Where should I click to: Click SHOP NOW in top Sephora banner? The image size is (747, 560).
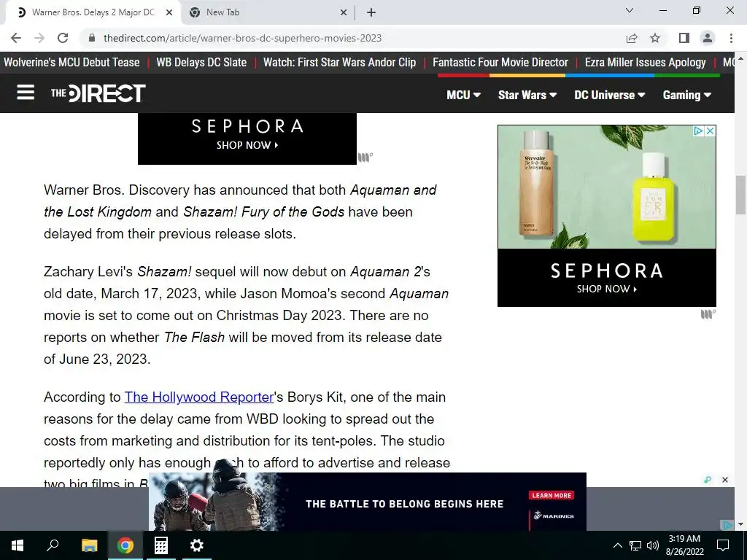click(247, 145)
